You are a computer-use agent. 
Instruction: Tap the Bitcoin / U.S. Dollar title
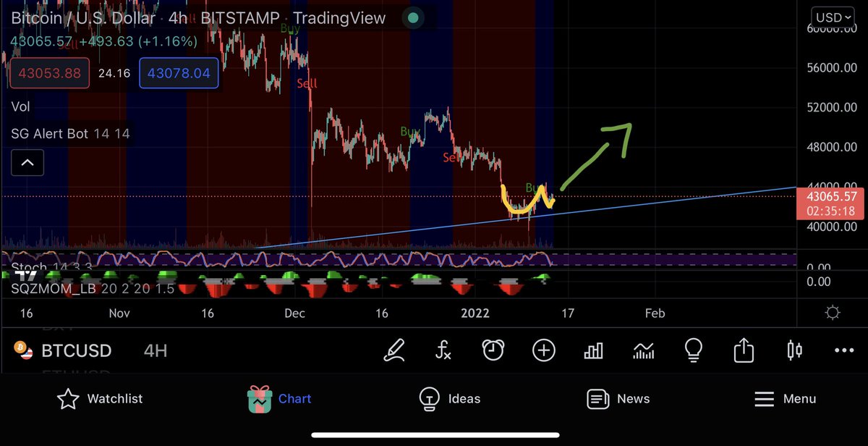coord(83,18)
